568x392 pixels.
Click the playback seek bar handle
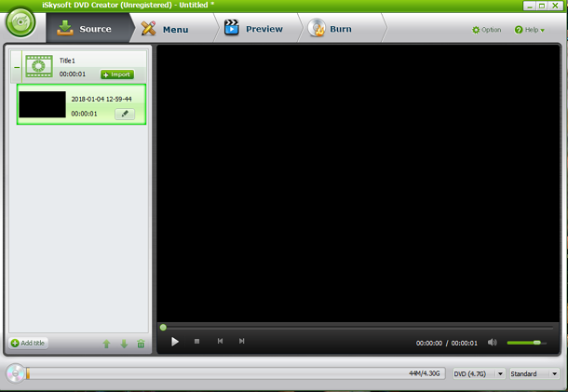(163, 328)
